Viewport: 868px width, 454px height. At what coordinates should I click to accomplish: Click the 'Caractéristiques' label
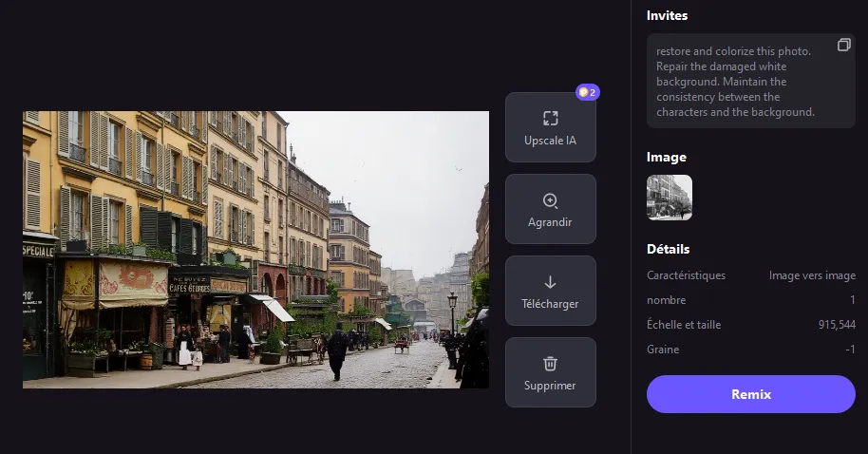point(686,275)
